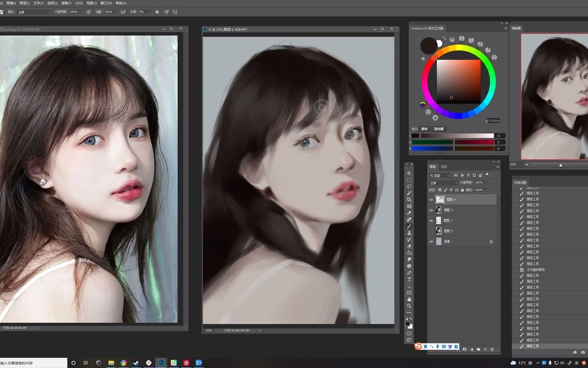Viewport: 588px width, 368px height.
Task: Select the Eraser tool
Action: [409, 246]
